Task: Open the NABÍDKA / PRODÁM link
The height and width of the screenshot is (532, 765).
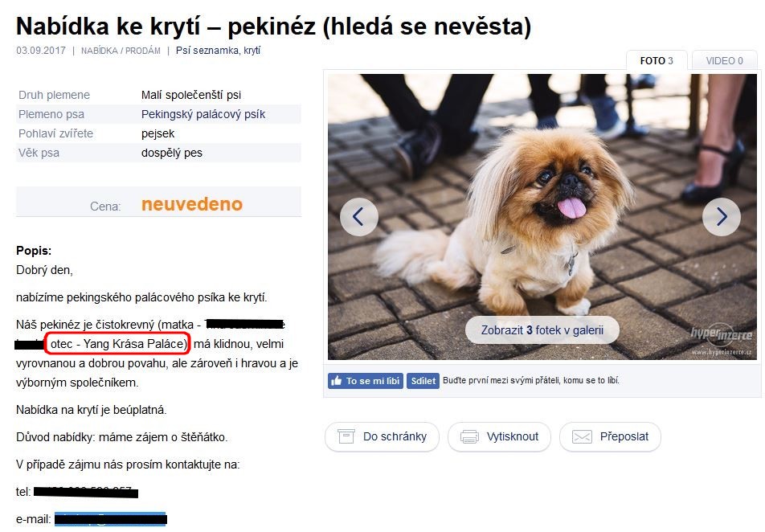Action: (x=121, y=51)
